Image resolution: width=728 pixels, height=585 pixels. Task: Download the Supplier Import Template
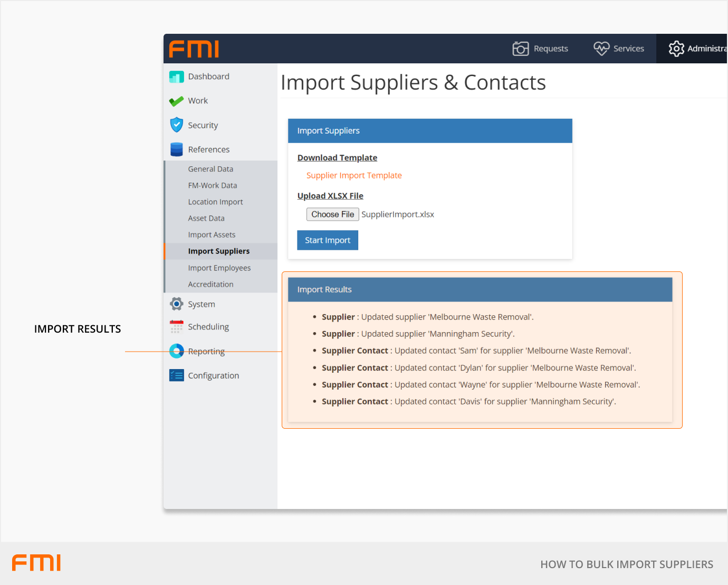353,175
